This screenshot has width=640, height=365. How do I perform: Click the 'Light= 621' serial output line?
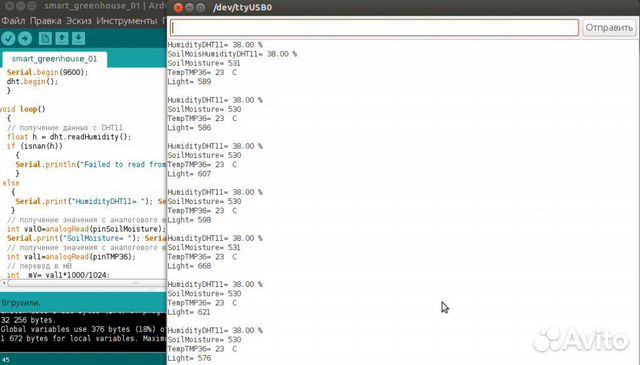point(189,312)
